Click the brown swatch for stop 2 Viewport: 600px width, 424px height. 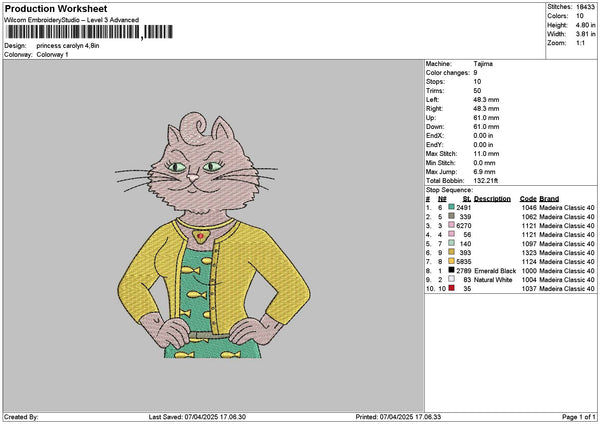coord(452,215)
